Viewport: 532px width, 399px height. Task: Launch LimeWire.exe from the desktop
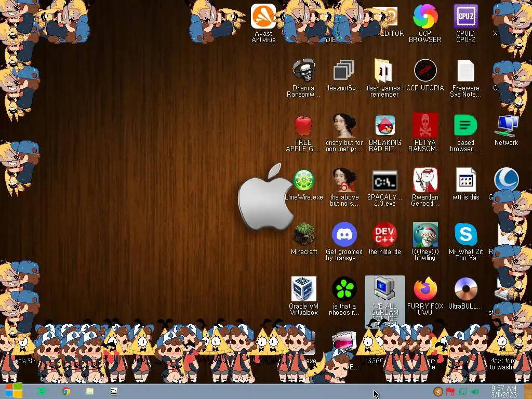click(x=303, y=185)
